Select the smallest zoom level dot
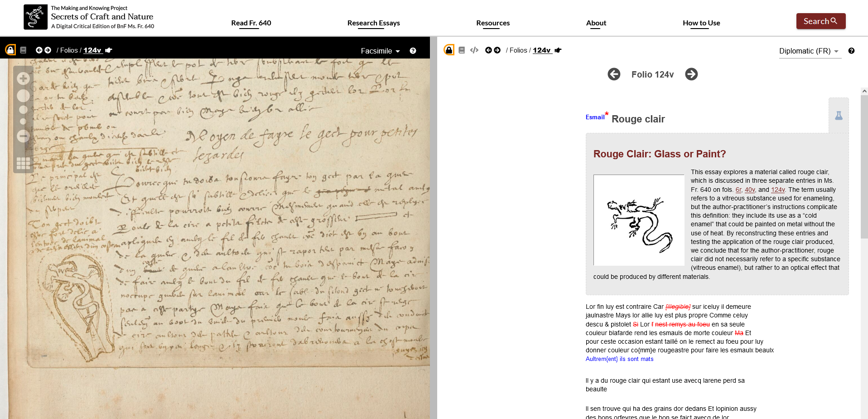868x419 pixels. pyautogui.click(x=23, y=122)
